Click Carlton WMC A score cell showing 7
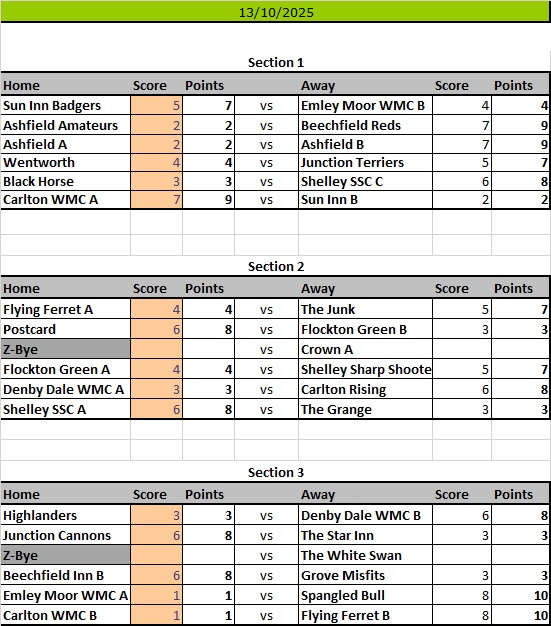The width and height of the screenshot is (551, 626). tap(157, 199)
